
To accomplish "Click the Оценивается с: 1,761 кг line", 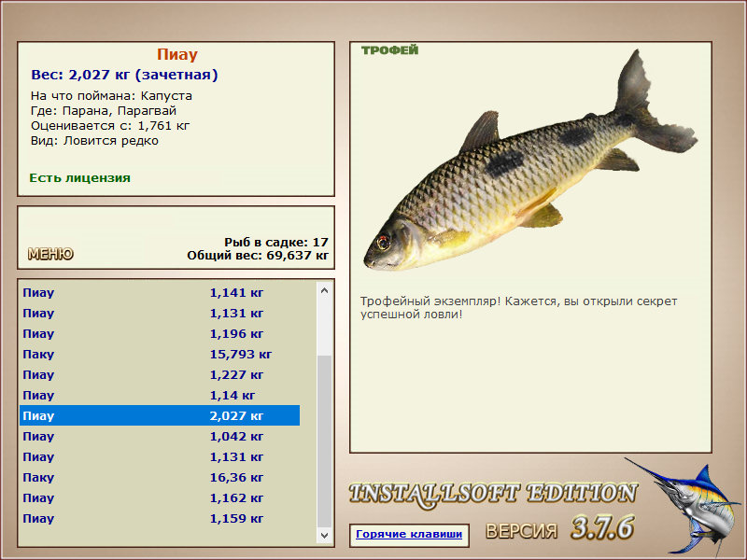I will (x=110, y=126).
